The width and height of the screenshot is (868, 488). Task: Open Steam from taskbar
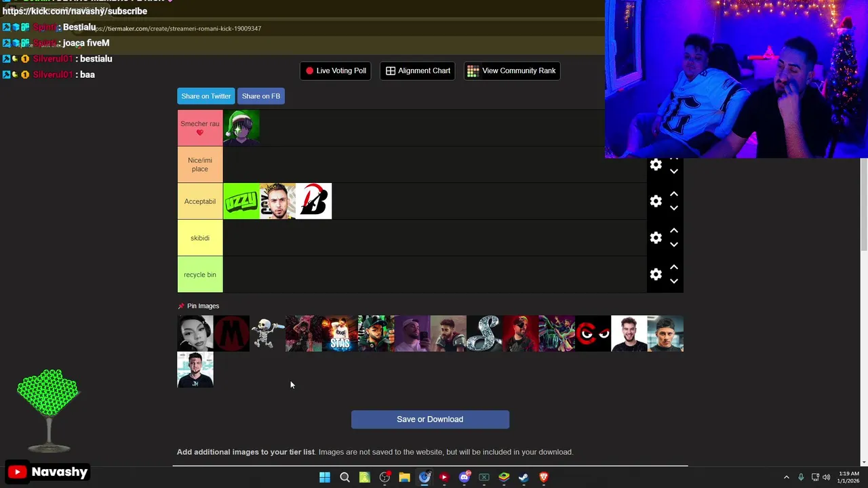[524, 477]
